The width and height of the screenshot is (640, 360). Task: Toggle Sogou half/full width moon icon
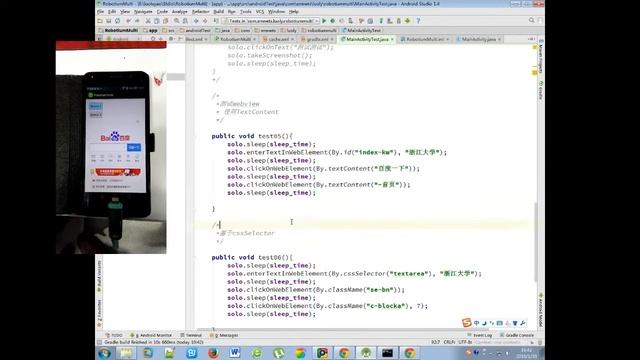484,323
